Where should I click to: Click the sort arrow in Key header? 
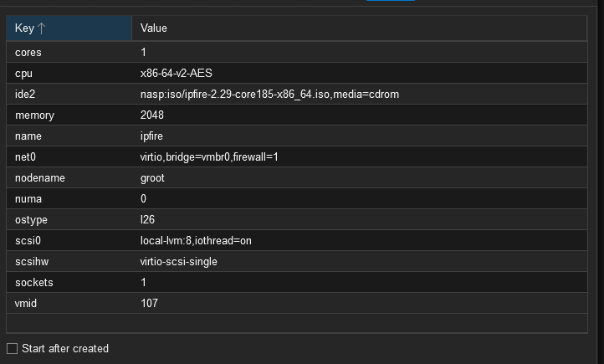point(42,28)
